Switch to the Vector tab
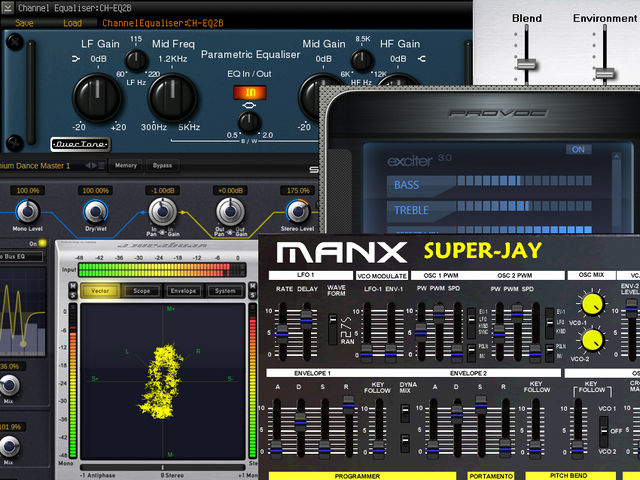 click(x=100, y=291)
